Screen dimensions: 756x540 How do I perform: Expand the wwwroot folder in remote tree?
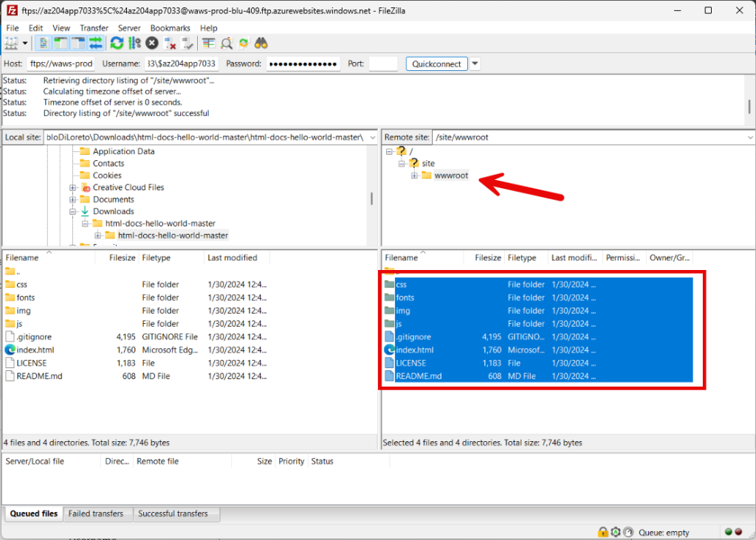415,176
